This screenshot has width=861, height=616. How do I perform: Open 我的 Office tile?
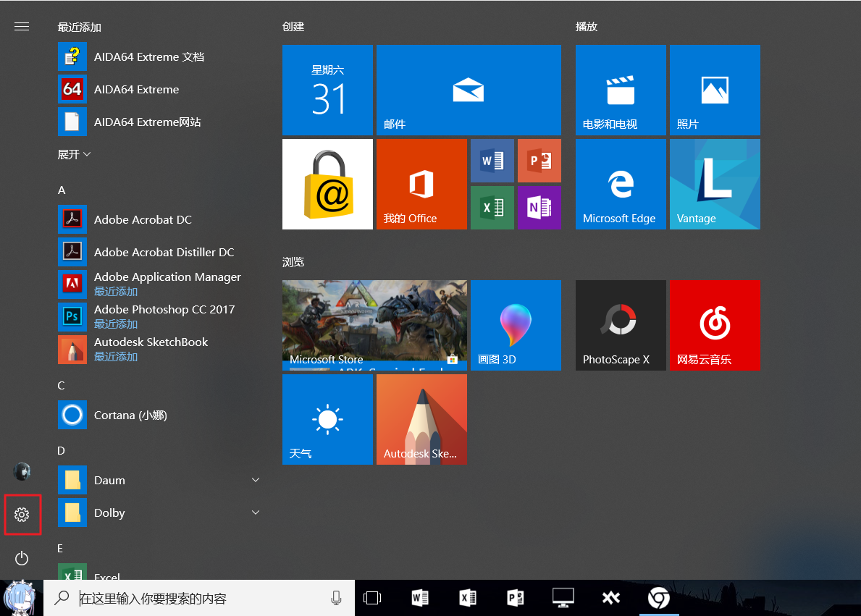pos(421,184)
